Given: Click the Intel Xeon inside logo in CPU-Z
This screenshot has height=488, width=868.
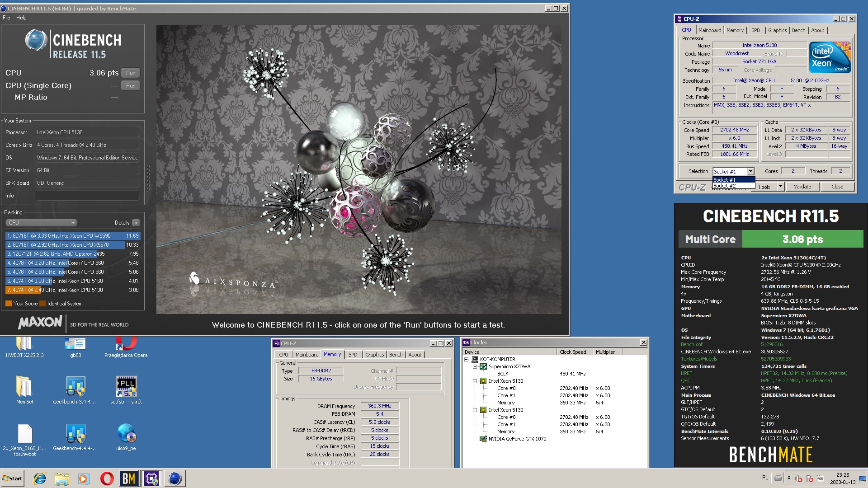Looking at the screenshot, I should click(830, 57).
